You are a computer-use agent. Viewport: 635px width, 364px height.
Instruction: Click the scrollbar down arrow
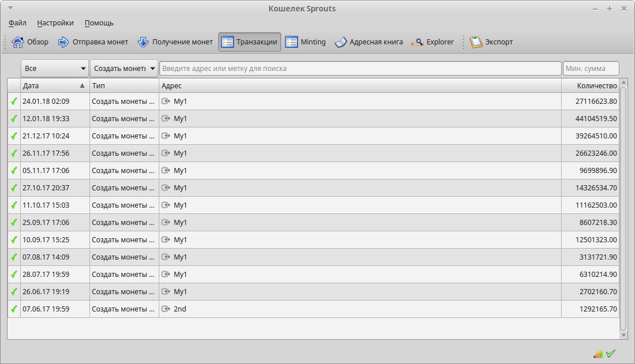[623, 335]
